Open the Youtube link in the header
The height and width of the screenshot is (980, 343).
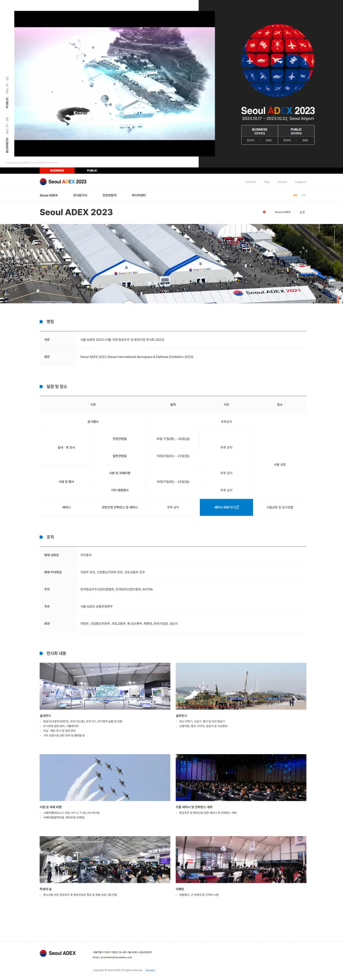(282, 182)
